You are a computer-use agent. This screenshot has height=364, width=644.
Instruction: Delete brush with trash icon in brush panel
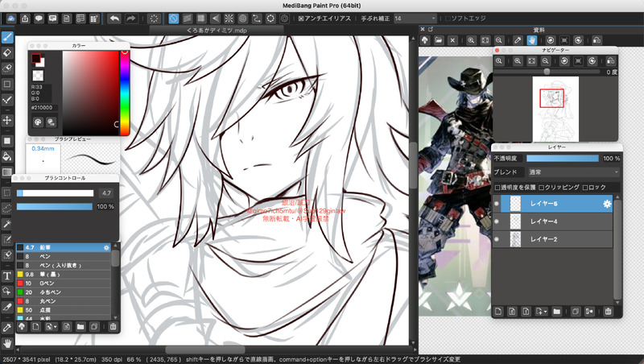(113, 327)
